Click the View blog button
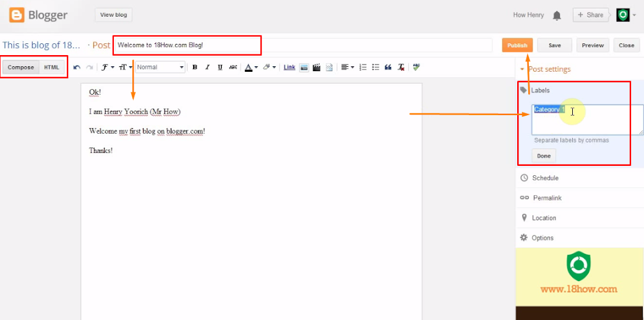Viewport: 644px width, 320px height. click(114, 15)
